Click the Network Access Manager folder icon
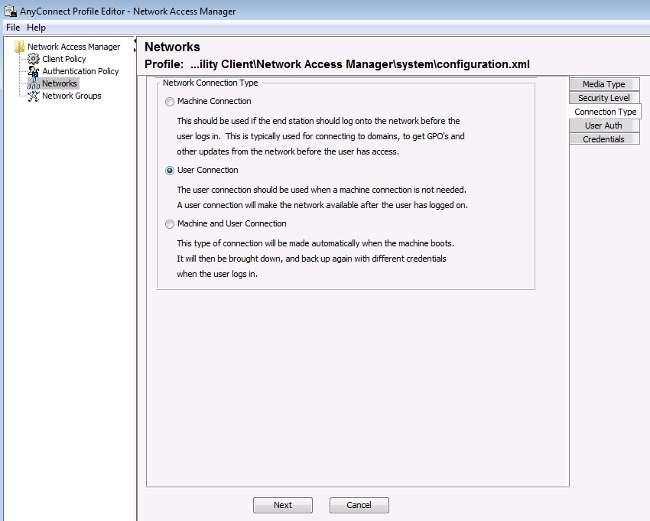Screen dimensions: 650x521 click(x=19, y=47)
